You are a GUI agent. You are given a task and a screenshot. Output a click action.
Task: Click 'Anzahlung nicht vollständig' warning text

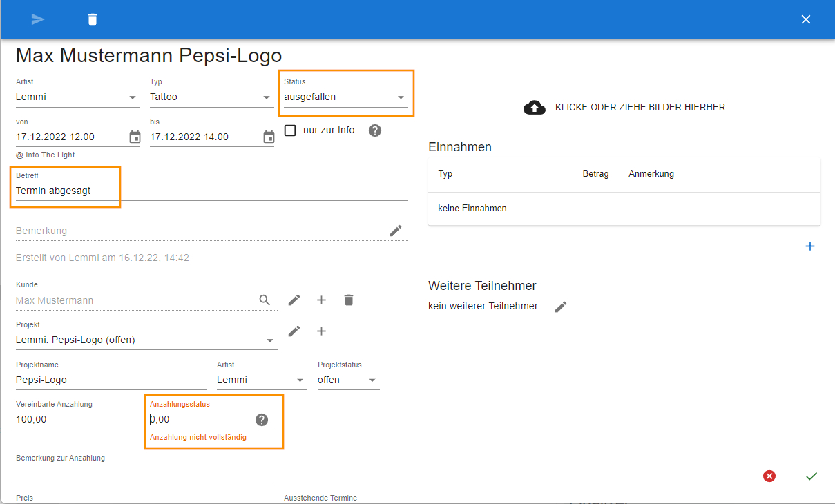(x=198, y=438)
